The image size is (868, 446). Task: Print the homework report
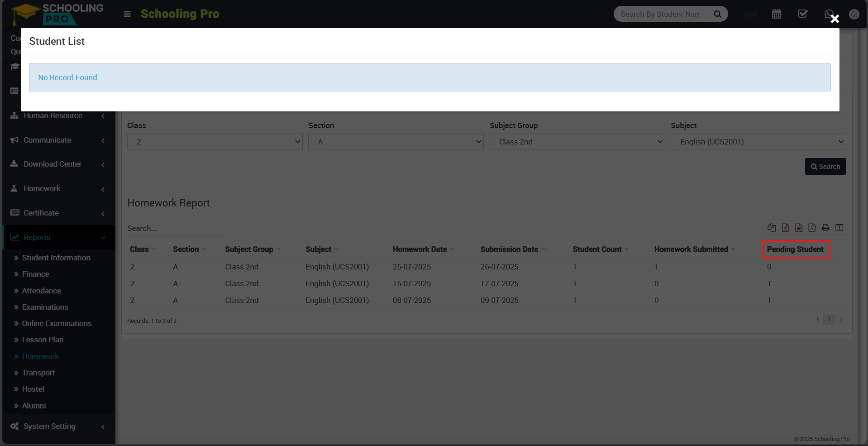(825, 228)
